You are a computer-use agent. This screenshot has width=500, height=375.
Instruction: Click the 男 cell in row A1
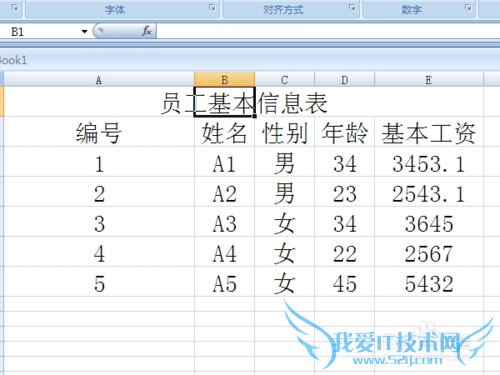tap(285, 162)
